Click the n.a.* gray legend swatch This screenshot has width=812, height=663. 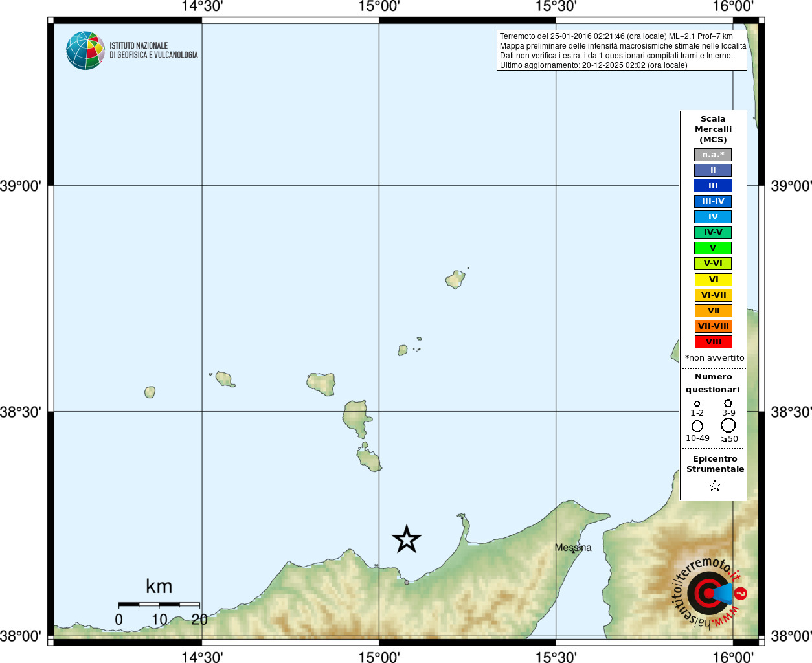[x=713, y=155]
